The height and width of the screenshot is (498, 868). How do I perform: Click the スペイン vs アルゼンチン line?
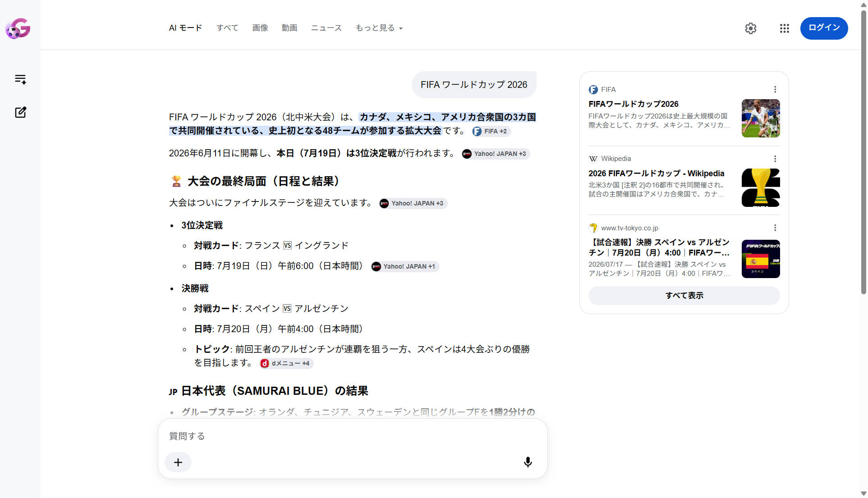tap(271, 309)
